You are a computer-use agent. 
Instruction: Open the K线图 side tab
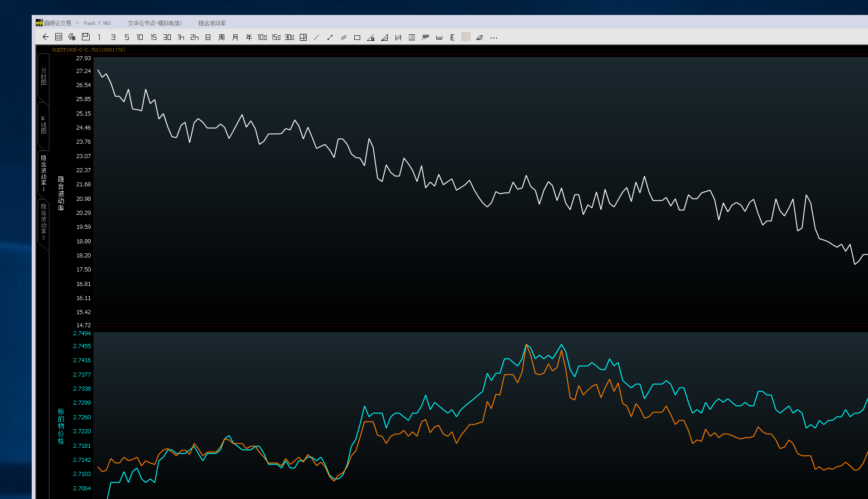pos(43,125)
